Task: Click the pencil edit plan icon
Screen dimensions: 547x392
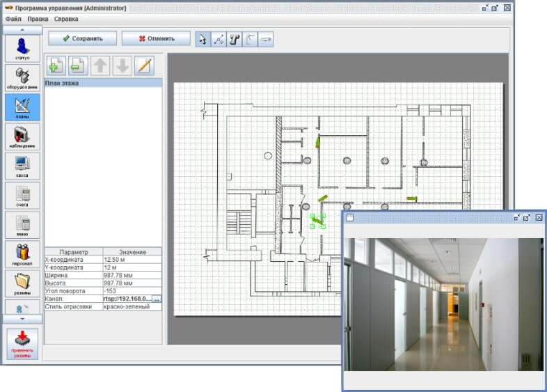Action: (x=144, y=65)
